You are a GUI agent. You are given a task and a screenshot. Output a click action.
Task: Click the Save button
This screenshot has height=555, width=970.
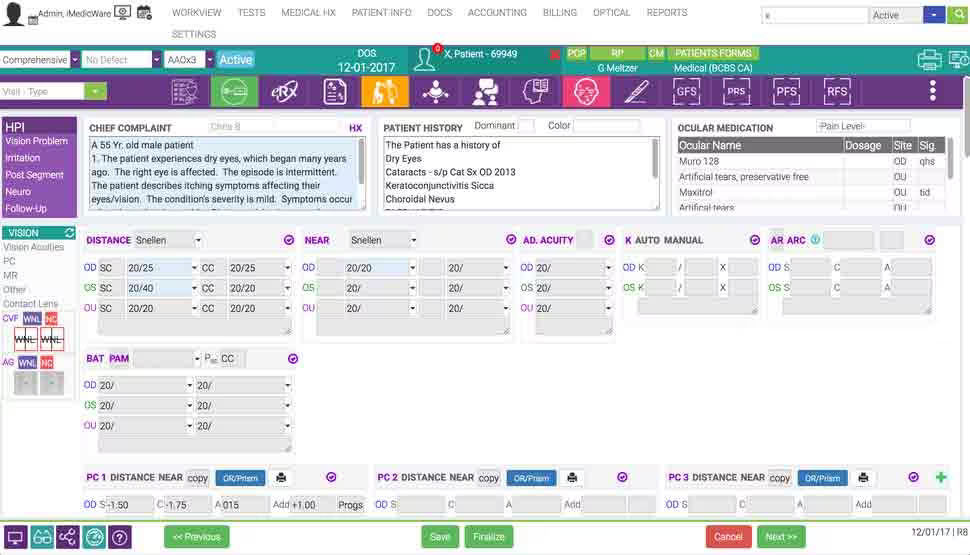pyautogui.click(x=440, y=536)
